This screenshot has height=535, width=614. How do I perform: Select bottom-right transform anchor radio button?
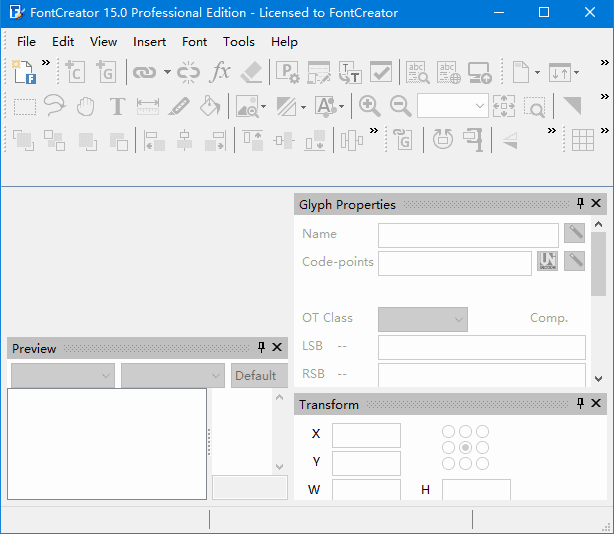coord(482,463)
